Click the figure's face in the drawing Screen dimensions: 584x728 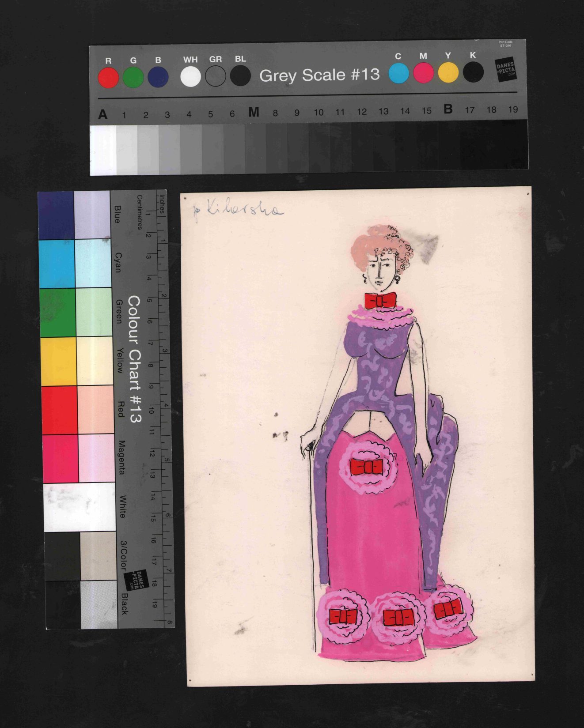point(380,269)
